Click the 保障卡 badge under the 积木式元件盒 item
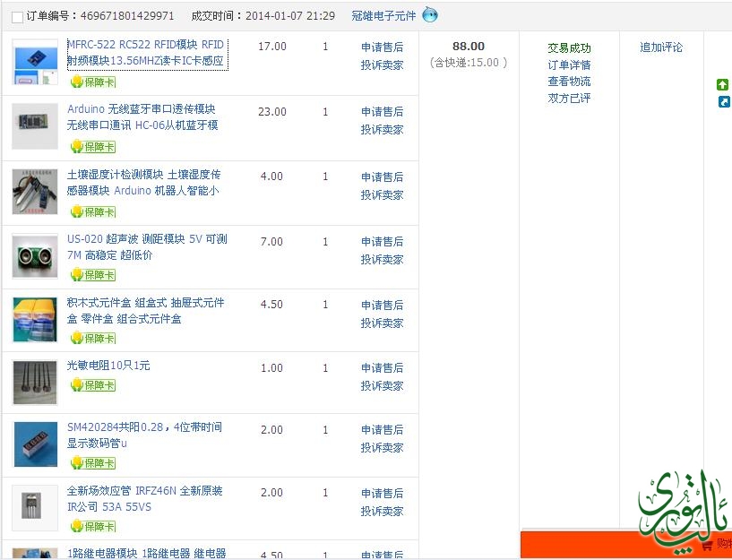 93,338
